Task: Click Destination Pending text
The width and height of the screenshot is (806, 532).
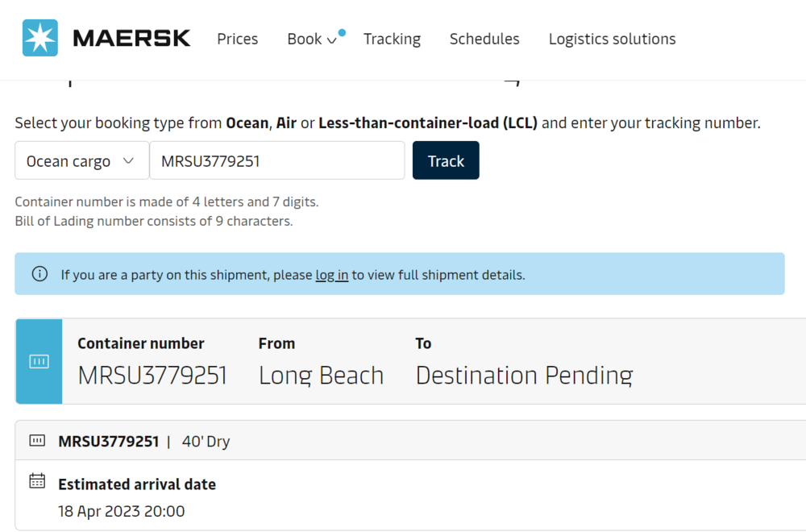Action: [x=524, y=375]
